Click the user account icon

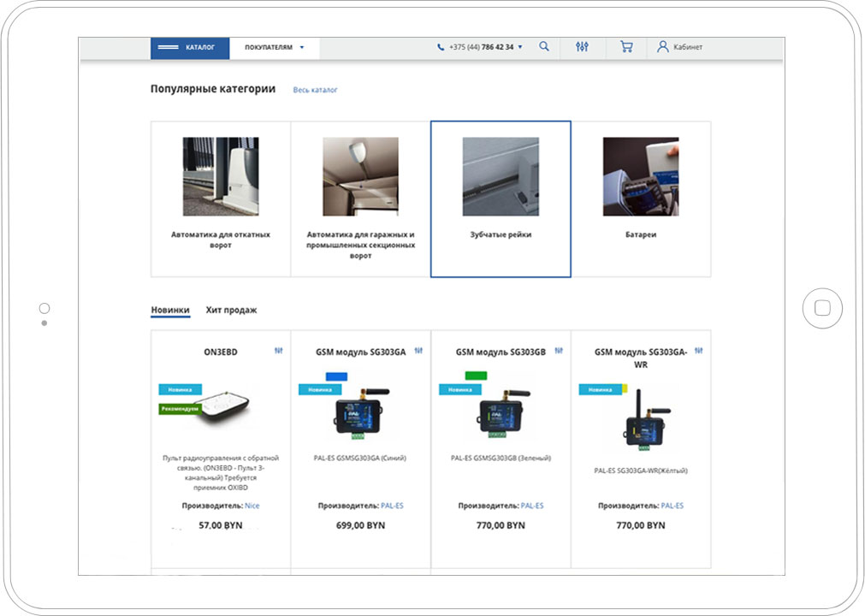pos(662,47)
